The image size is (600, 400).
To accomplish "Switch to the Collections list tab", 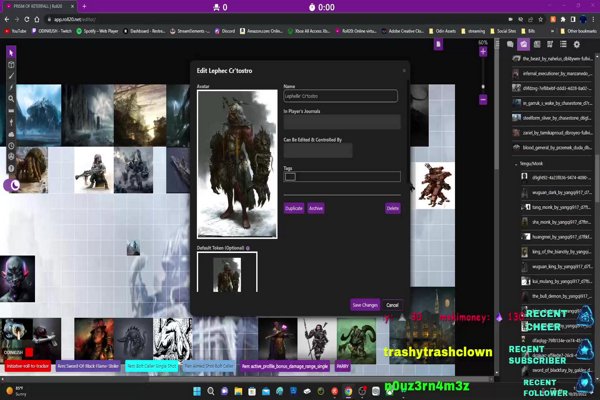I will click(x=563, y=44).
